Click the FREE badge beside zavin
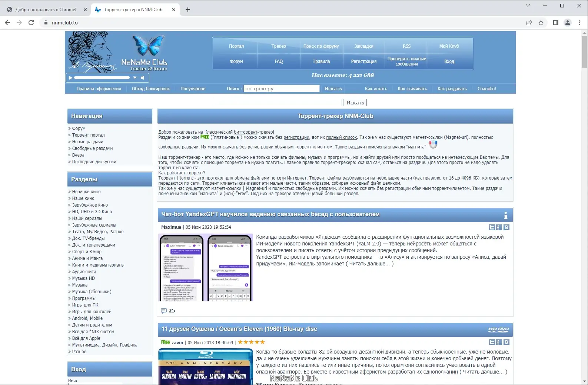 tap(166, 342)
